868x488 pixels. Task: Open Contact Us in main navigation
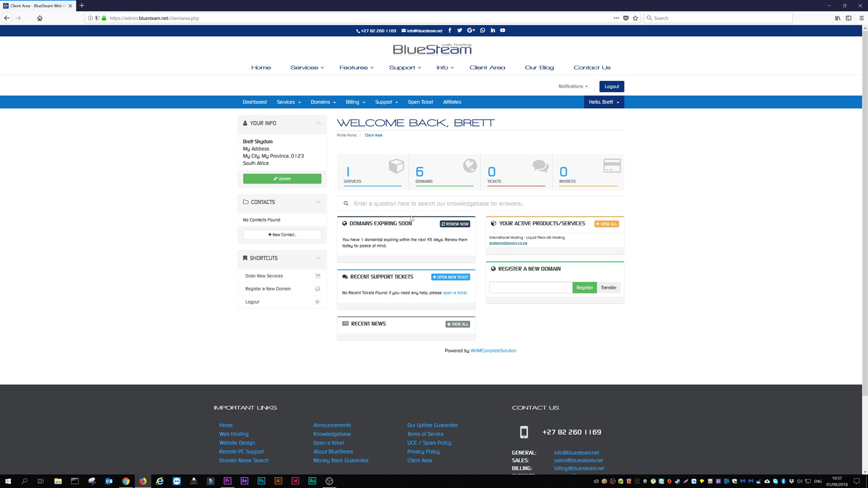coord(592,68)
